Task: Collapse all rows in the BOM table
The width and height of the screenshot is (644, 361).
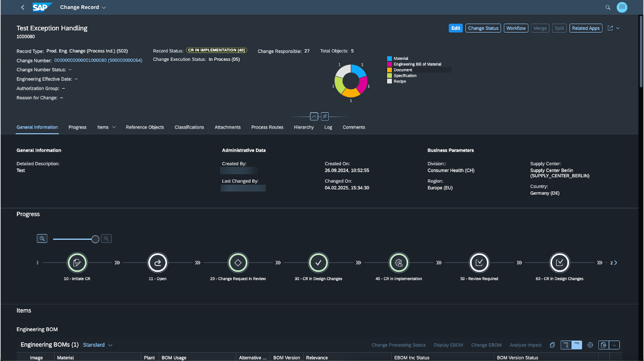Action: click(577, 345)
